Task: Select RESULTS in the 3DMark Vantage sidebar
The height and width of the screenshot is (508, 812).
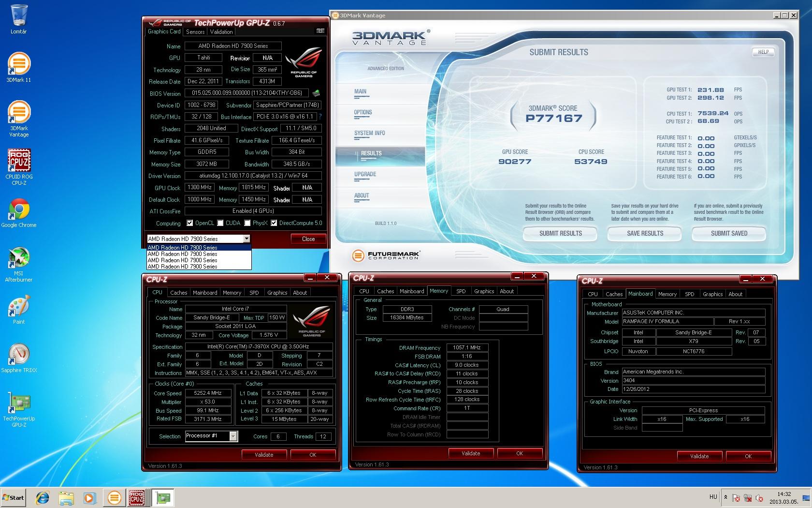Action: [380, 156]
